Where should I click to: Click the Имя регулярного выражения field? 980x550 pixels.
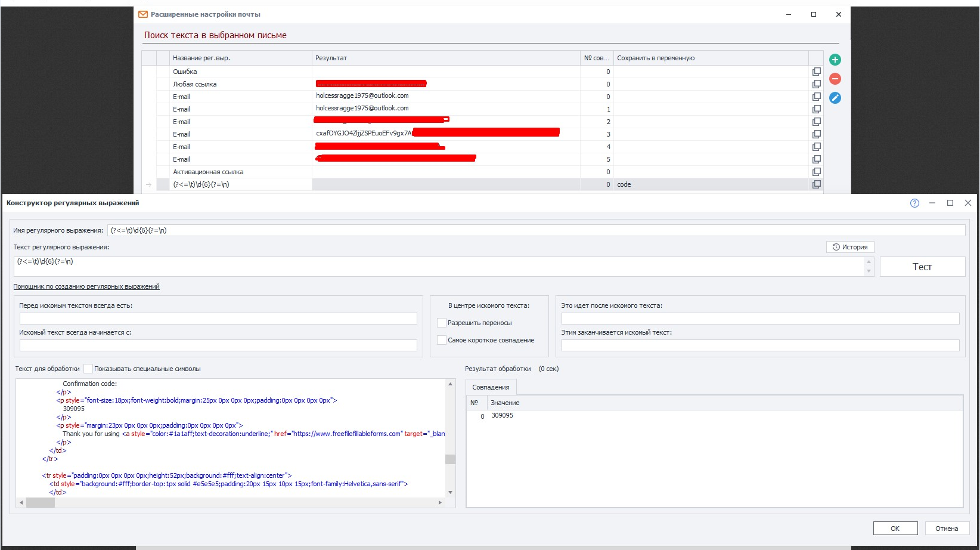point(536,230)
